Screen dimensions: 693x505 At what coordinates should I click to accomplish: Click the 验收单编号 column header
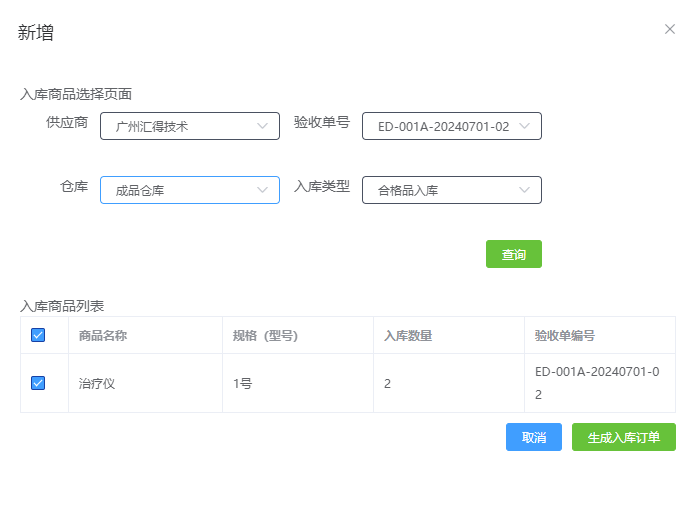coord(565,335)
